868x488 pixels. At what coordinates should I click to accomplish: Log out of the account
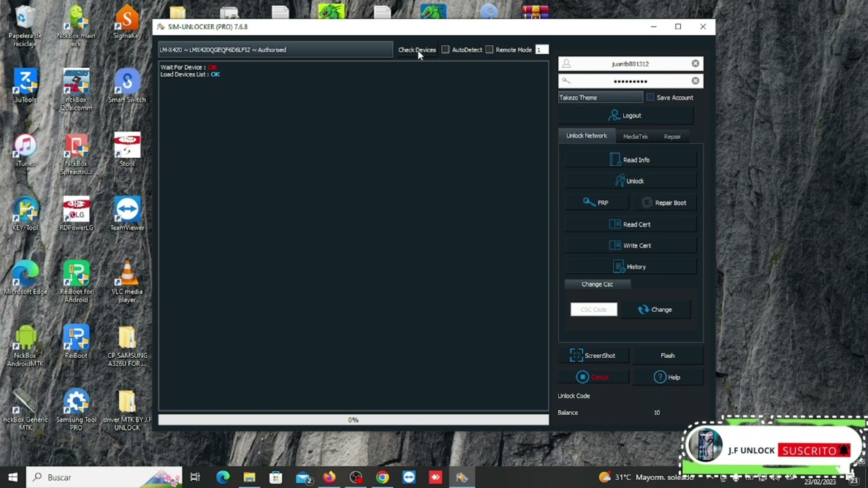[x=625, y=115]
